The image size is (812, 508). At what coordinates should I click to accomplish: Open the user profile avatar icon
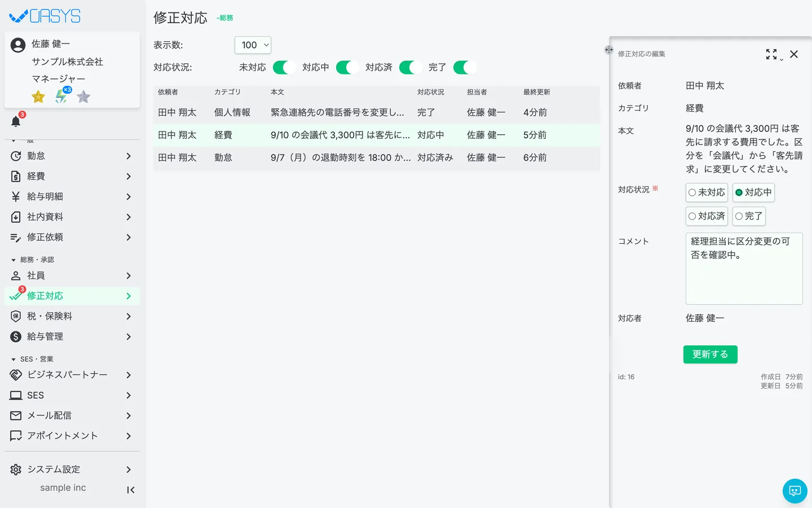pos(18,45)
